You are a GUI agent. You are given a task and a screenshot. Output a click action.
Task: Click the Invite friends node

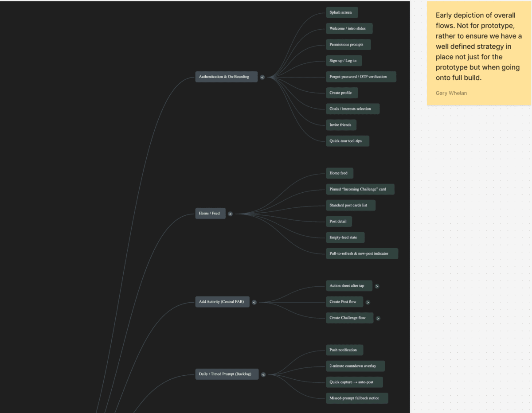340,125
